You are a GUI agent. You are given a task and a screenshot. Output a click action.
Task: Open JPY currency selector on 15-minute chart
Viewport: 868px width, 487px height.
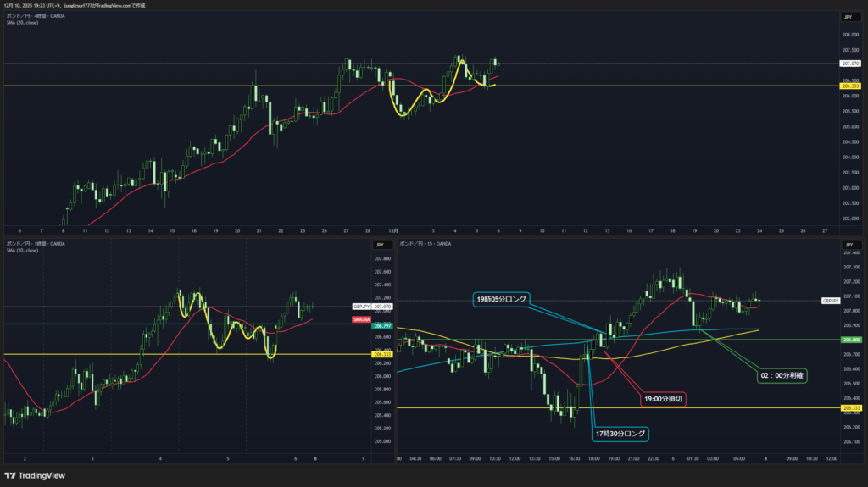pyautogui.click(x=847, y=245)
